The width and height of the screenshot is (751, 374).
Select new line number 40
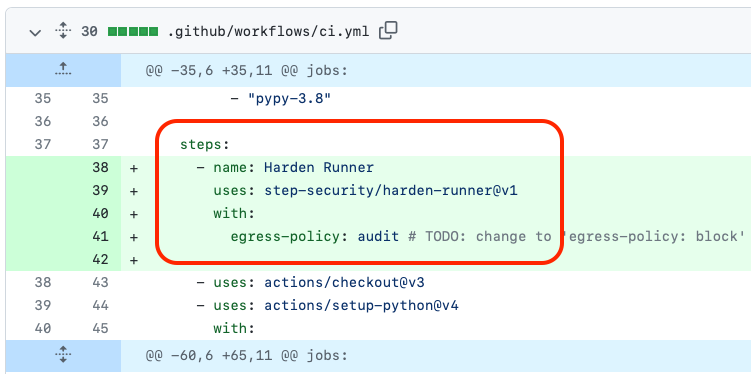point(100,214)
